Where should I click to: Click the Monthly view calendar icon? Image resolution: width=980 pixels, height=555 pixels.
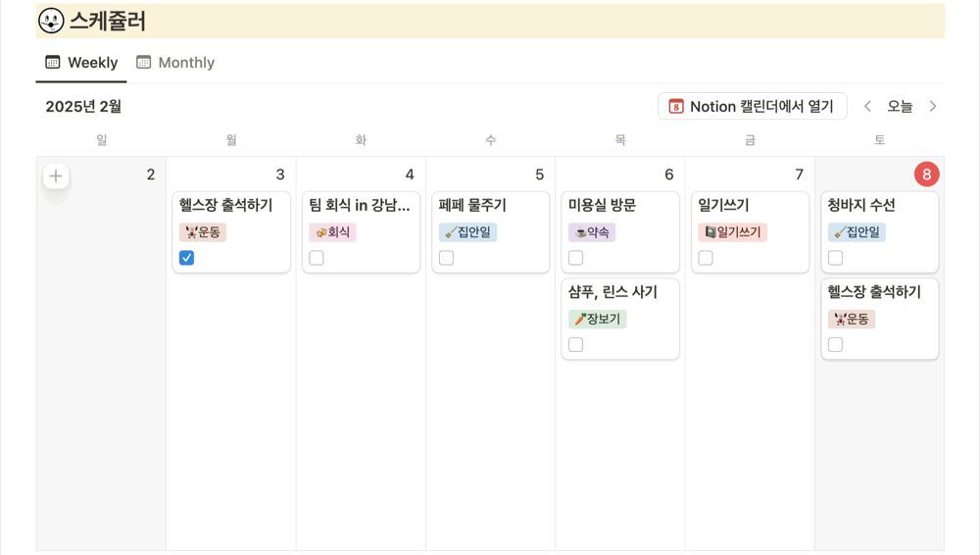144,63
